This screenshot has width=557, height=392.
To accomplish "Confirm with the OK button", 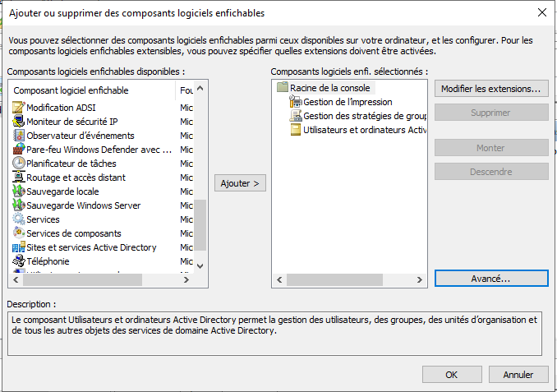I will coord(451,375).
